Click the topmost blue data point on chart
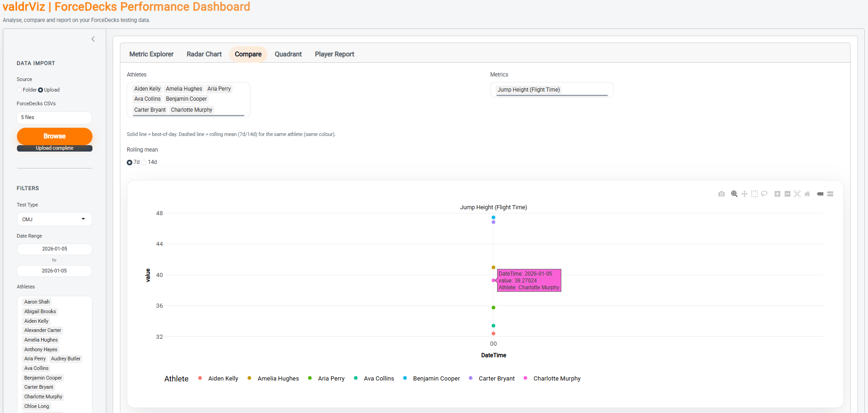This screenshot has width=868, height=413. [494, 217]
